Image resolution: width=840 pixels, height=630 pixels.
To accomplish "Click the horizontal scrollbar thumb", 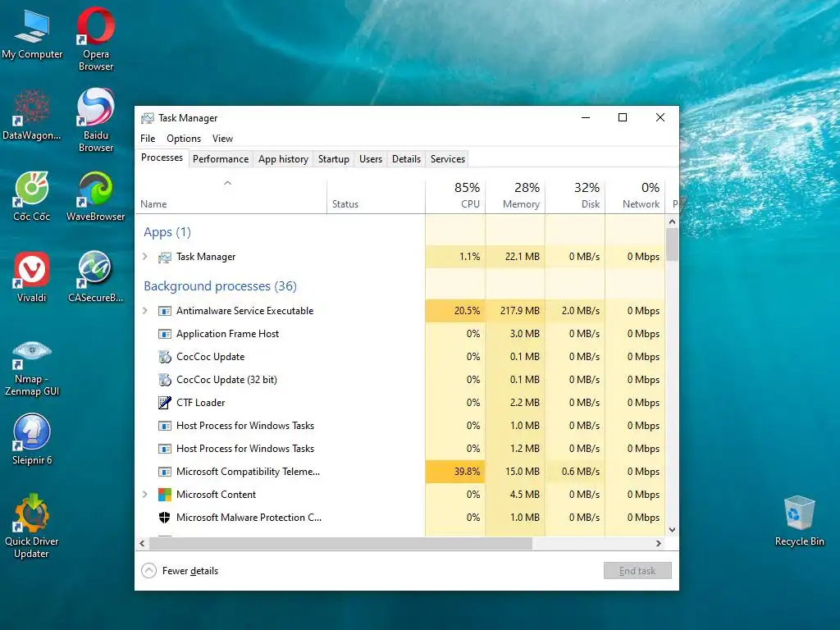I will coord(340,544).
